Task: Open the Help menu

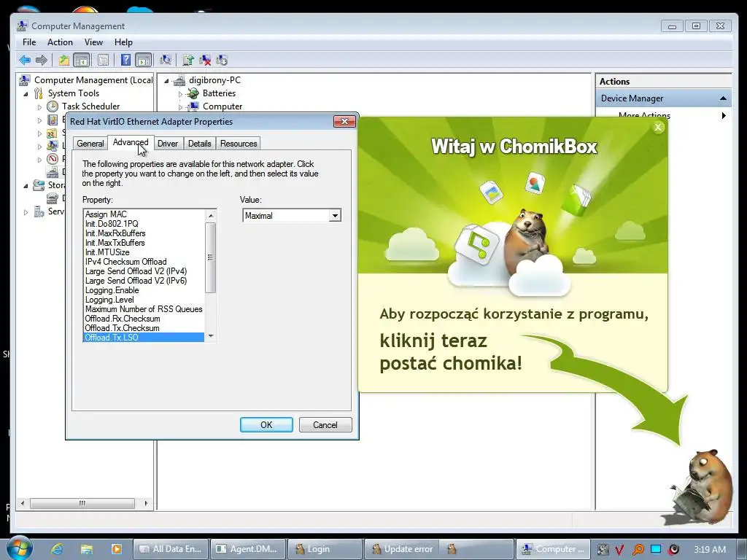Action: click(x=123, y=42)
